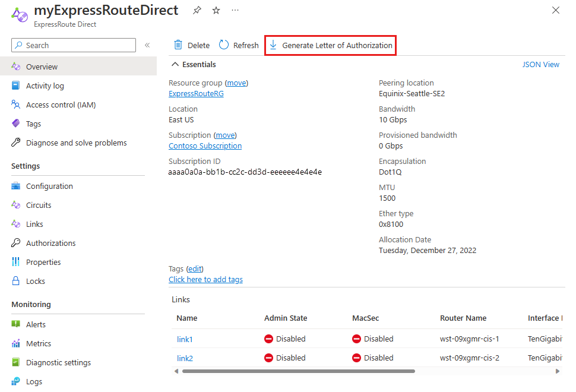Open the ExpressRouteRG resource group link
The height and width of the screenshot is (392, 576).
coord(196,93)
